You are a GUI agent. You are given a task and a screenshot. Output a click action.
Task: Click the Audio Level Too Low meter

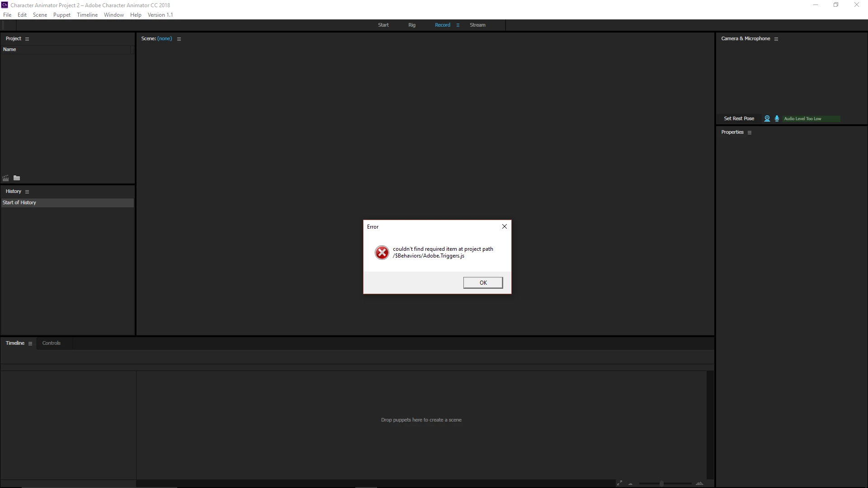coord(811,119)
